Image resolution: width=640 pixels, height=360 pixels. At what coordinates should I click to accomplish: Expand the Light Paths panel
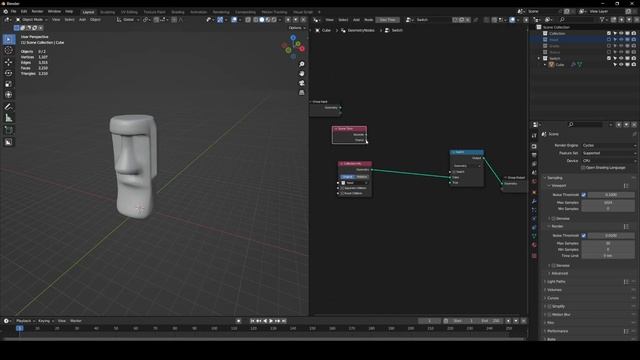(556, 282)
